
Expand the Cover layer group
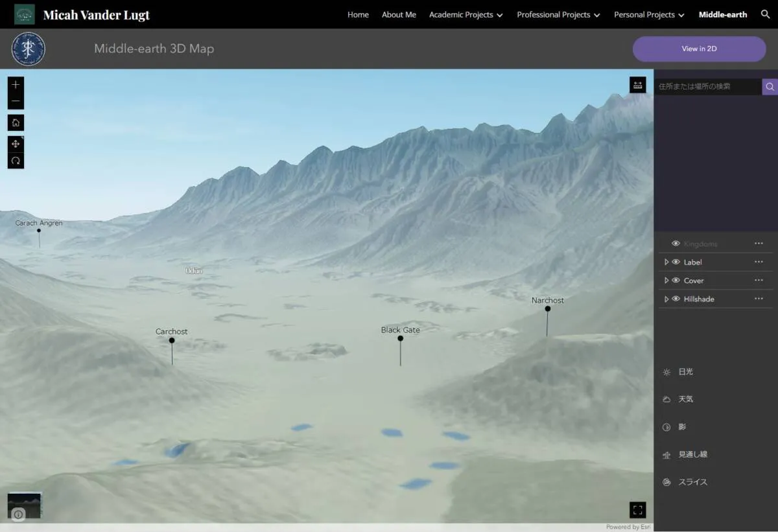pos(666,280)
